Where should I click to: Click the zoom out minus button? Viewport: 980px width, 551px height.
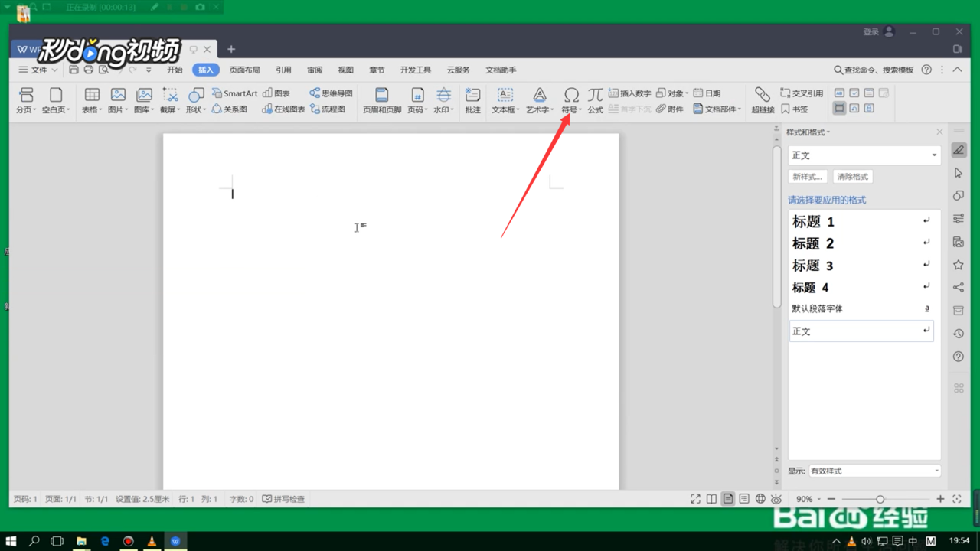pos(831,499)
